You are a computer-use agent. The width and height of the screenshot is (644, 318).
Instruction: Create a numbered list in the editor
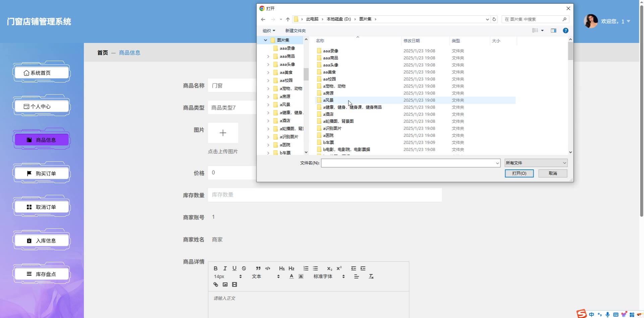click(306, 268)
